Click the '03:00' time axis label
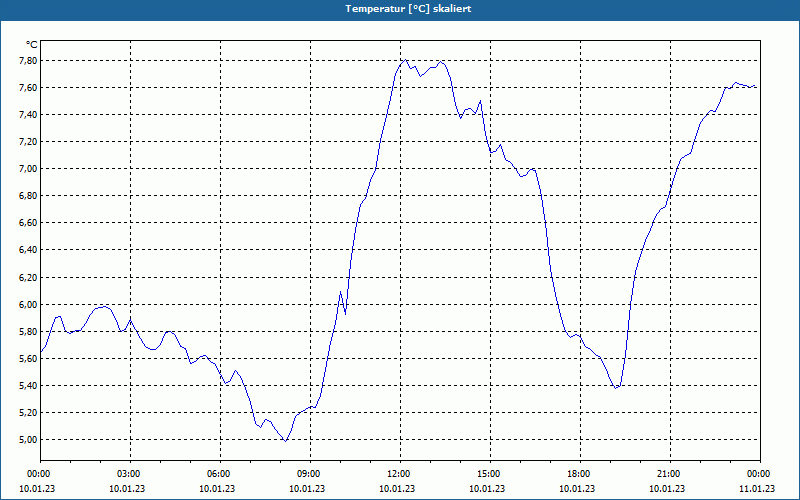The height and width of the screenshot is (500, 800). click(x=130, y=473)
